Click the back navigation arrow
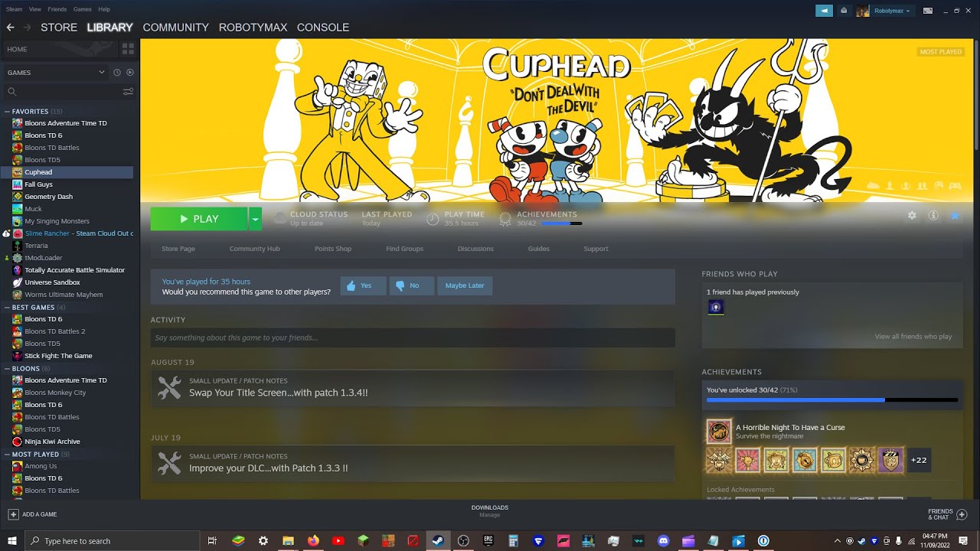This screenshot has height=551, width=980. 10,28
